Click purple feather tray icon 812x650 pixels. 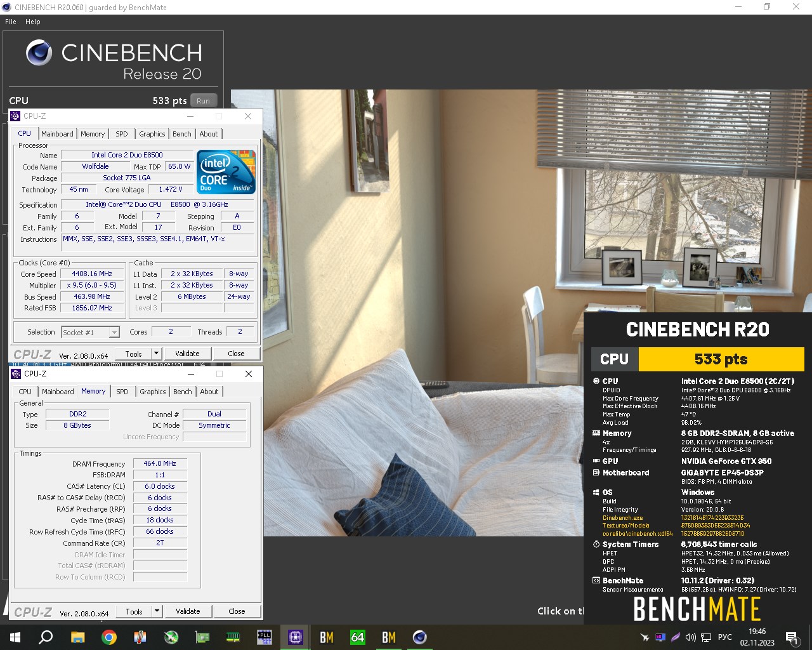(x=676, y=637)
